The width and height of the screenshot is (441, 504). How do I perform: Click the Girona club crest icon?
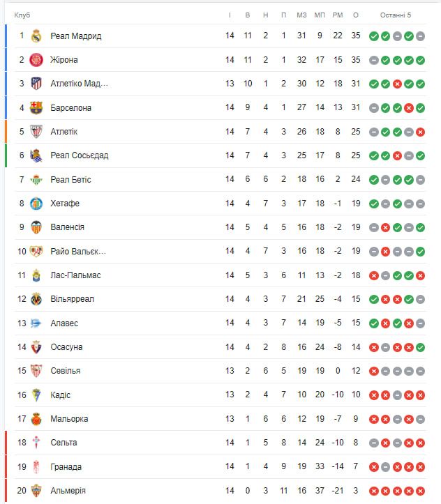click(x=36, y=60)
